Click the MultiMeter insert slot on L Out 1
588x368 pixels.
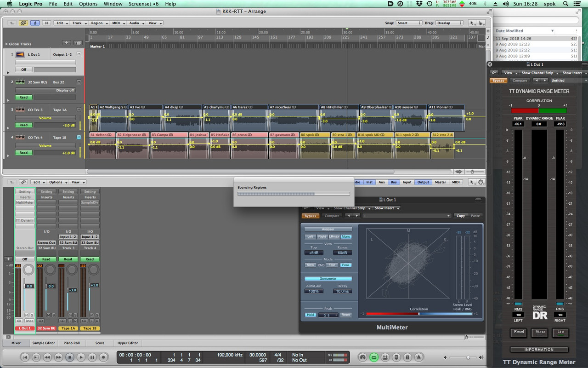(25, 202)
